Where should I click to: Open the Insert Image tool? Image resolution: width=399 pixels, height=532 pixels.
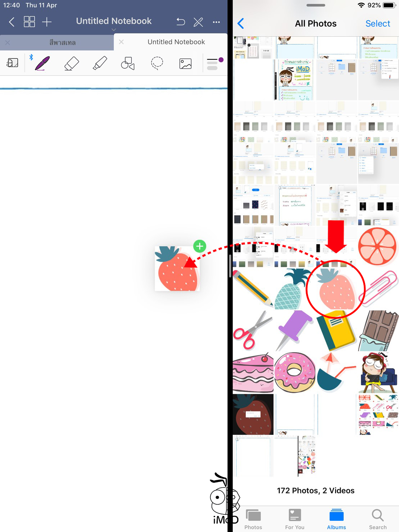tap(185, 64)
